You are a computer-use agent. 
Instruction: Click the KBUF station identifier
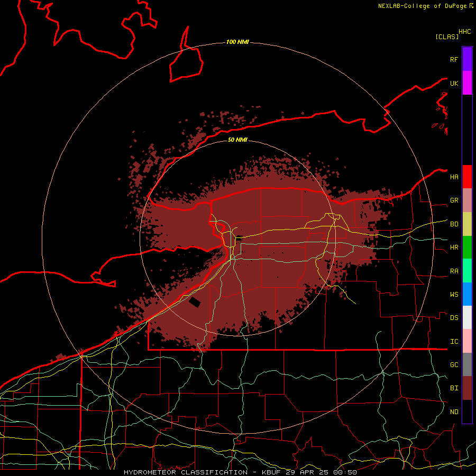pos(270,472)
